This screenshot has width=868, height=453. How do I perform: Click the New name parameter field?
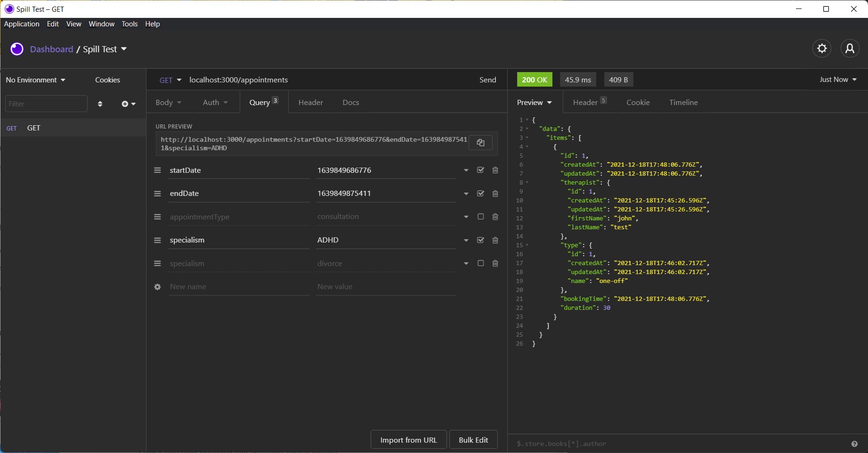click(x=239, y=287)
